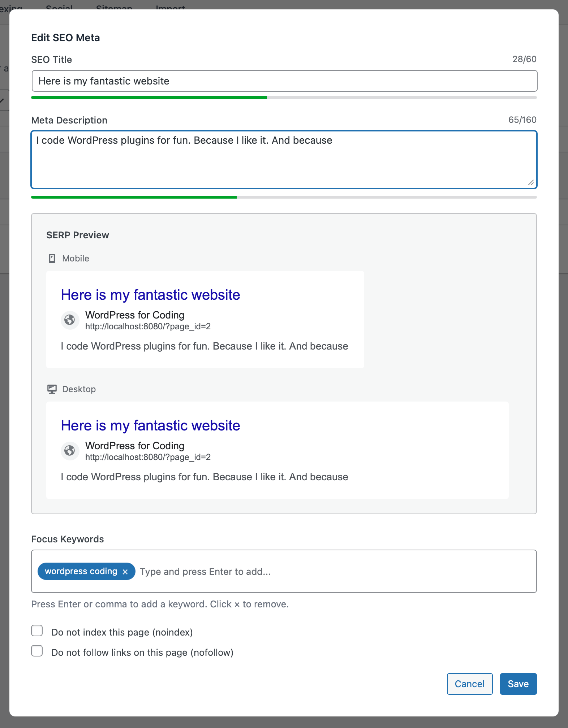Image resolution: width=568 pixels, height=728 pixels.
Task: Enable 'Do not index this page (noindex)'
Action: pos(37,631)
